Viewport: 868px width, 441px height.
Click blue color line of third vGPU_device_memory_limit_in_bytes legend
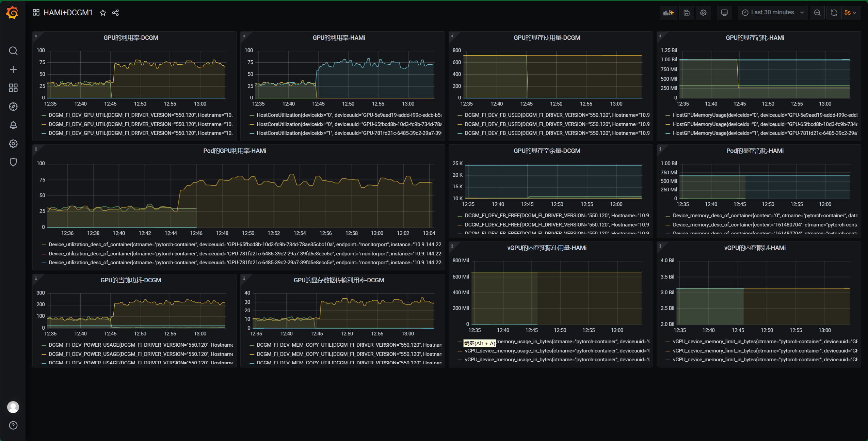(x=668, y=360)
